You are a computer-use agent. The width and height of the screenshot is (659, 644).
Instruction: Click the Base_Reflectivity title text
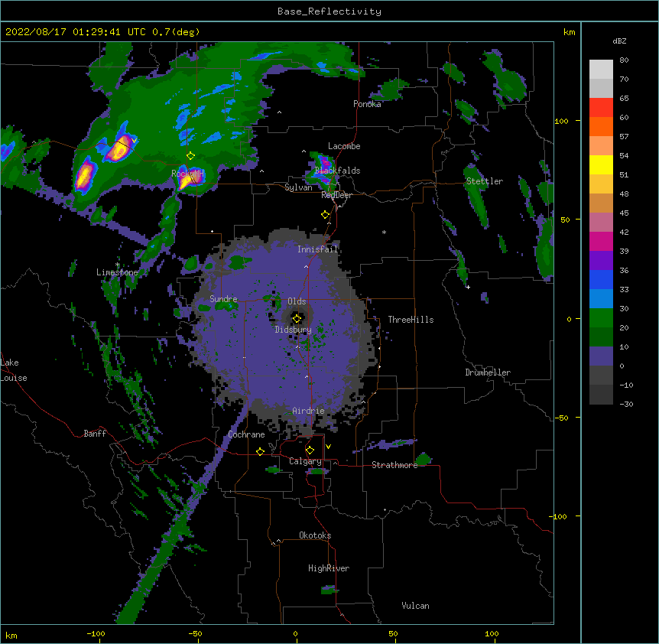click(329, 11)
